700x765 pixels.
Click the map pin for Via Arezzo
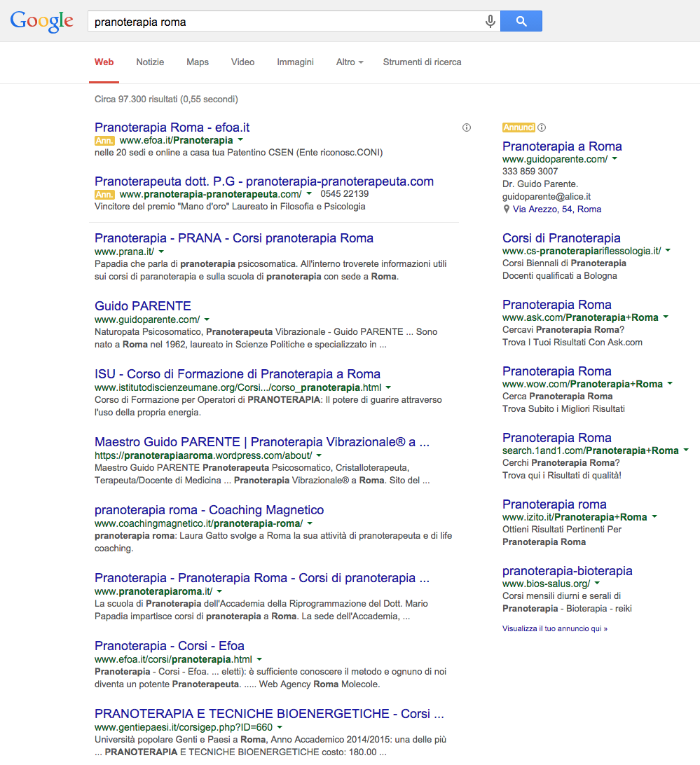click(x=506, y=209)
